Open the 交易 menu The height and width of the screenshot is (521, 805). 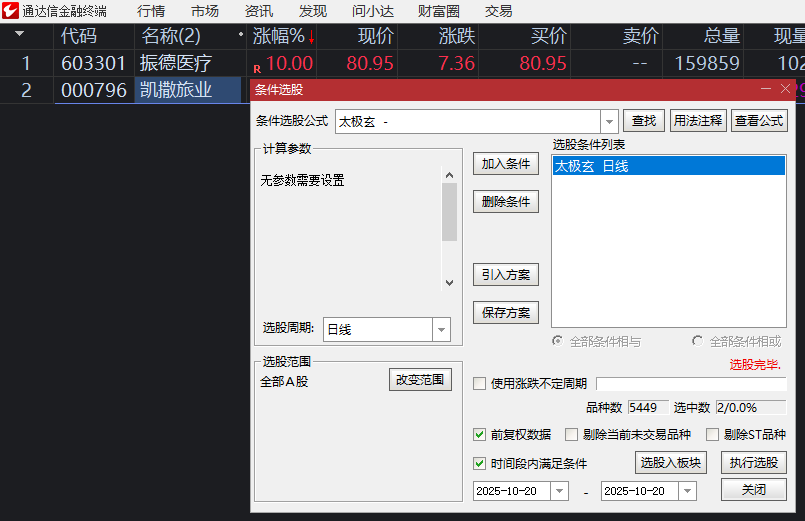coord(499,11)
